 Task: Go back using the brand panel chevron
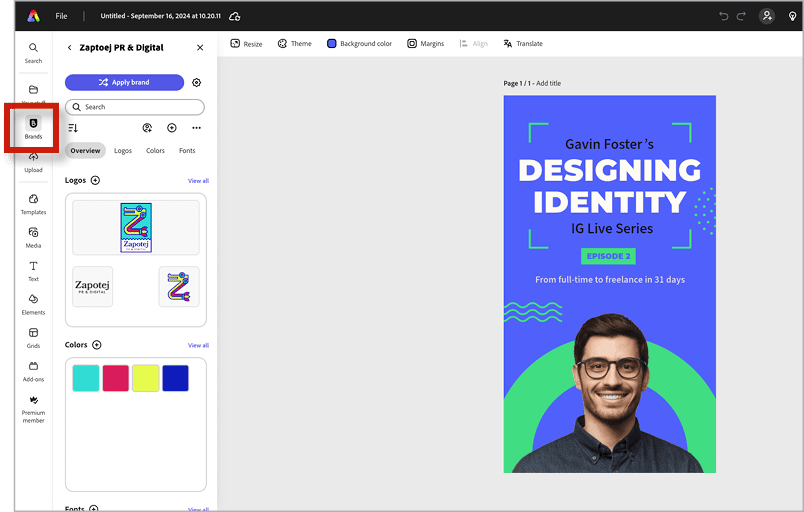(x=69, y=48)
